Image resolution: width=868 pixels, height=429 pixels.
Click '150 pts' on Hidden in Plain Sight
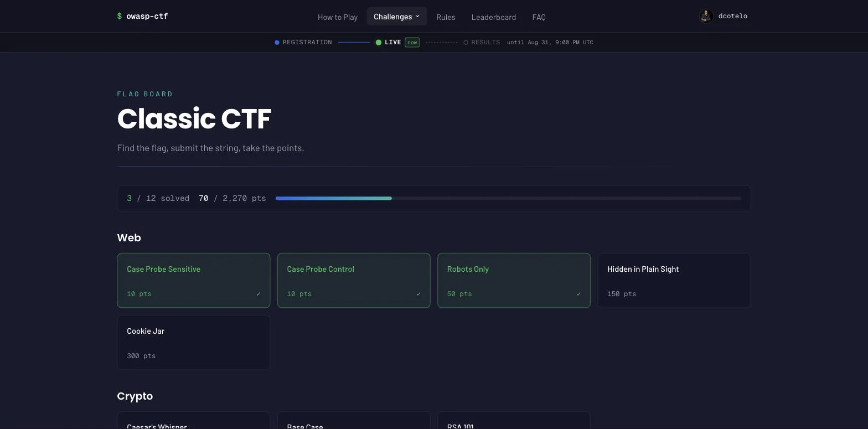[622, 294]
